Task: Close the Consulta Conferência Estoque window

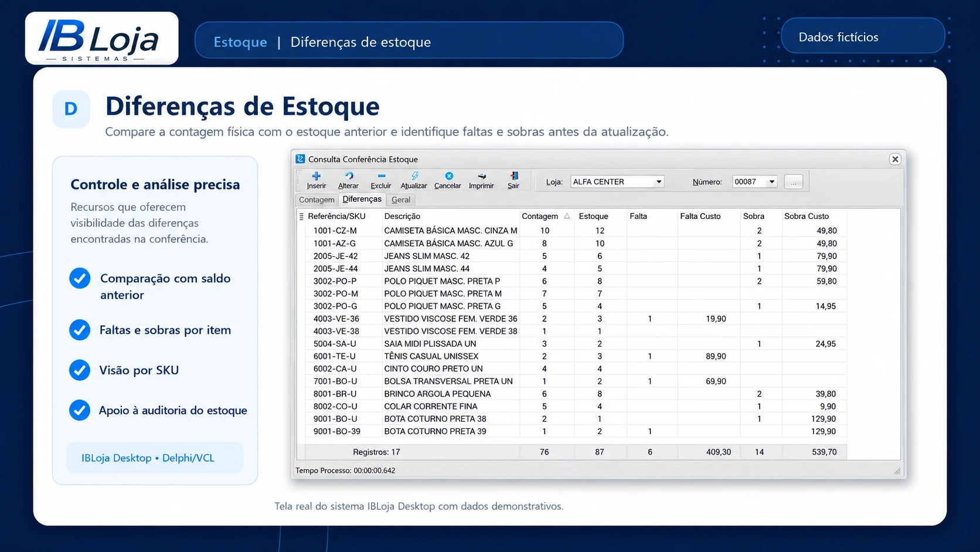Action: [x=895, y=159]
